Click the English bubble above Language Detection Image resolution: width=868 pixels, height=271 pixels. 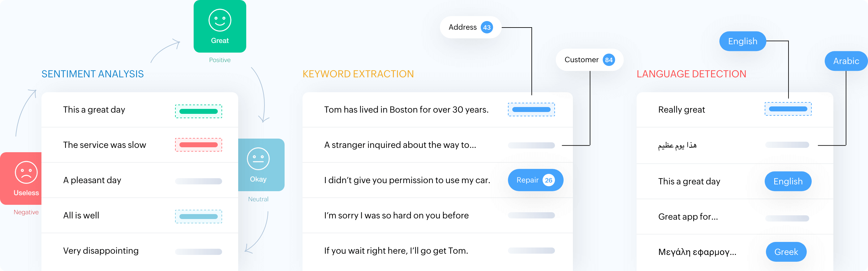click(x=742, y=41)
